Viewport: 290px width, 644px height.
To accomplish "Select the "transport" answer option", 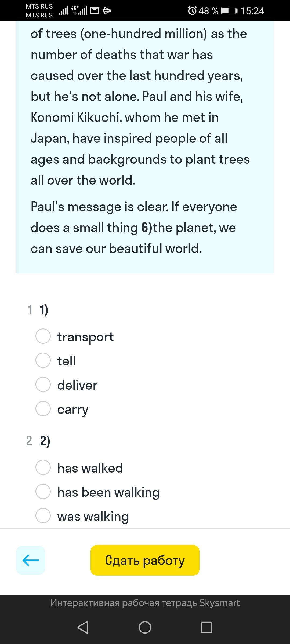I will [75, 336].
